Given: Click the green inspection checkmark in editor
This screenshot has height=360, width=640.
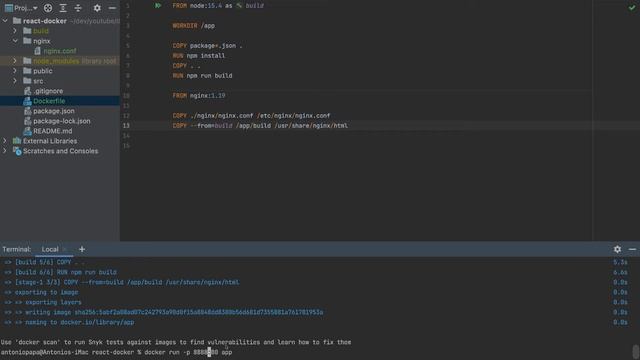Looking at the screenshot, I should [632, 7].
